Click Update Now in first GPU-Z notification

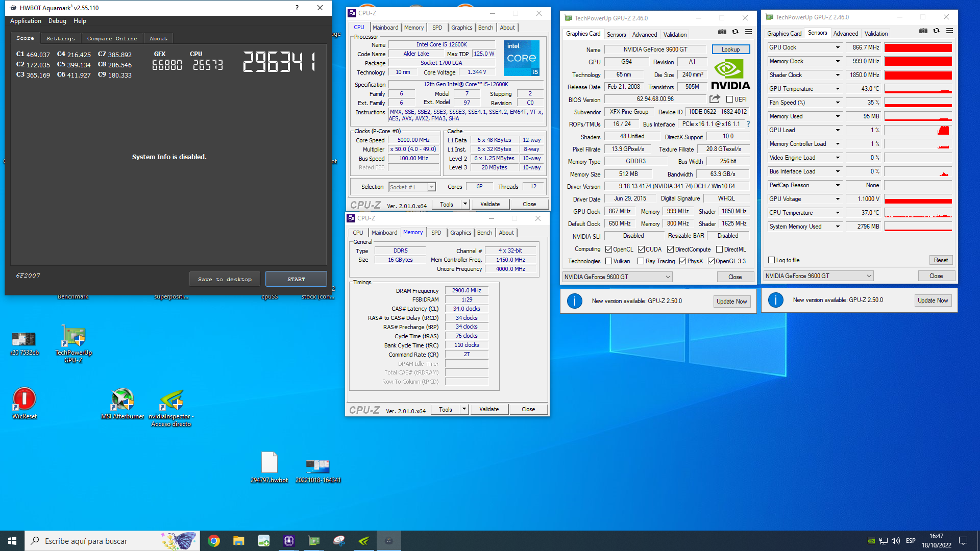point(731,302)
